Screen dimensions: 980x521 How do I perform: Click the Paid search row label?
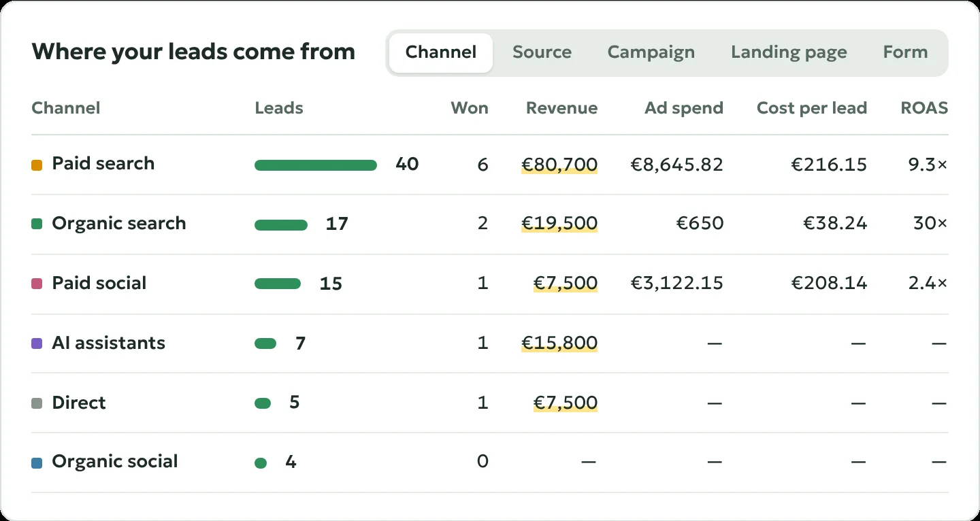(103, 164)
